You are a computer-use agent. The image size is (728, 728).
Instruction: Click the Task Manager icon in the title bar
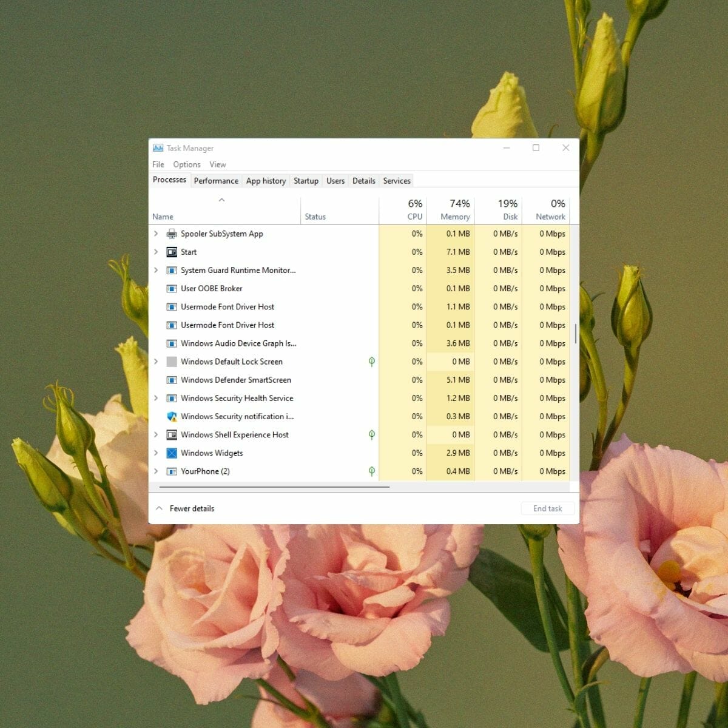158,147
